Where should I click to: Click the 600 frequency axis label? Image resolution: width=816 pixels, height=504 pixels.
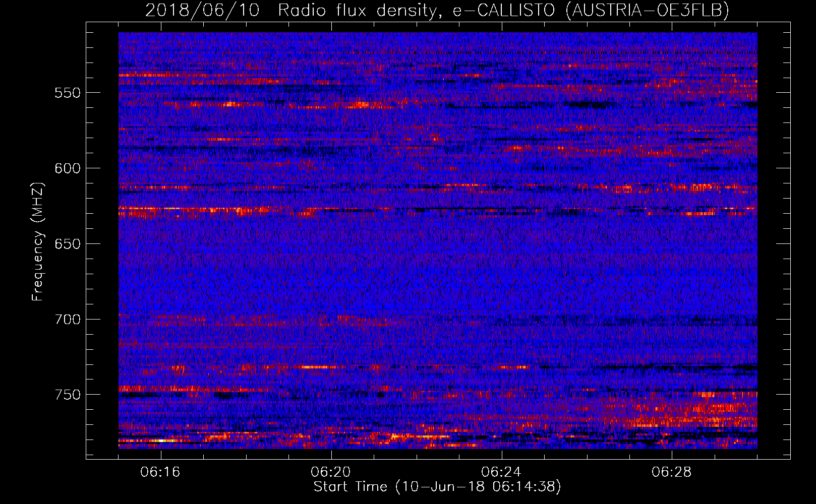[68, 169]
